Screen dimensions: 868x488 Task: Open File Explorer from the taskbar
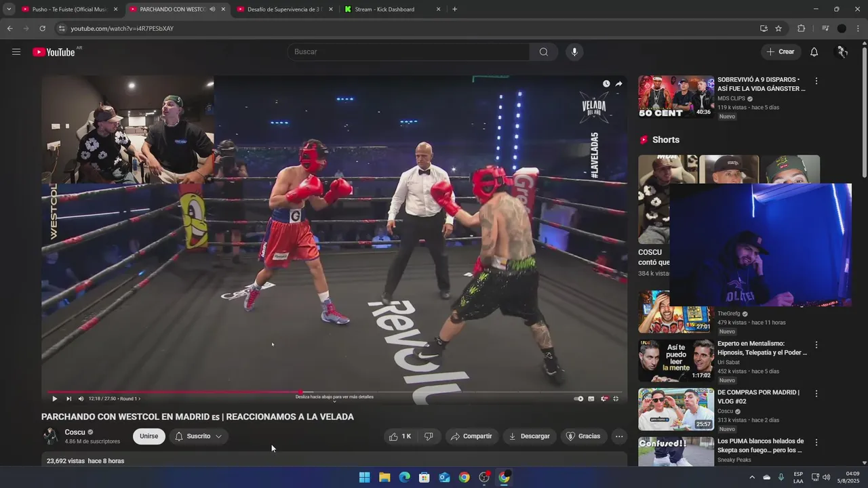click(x=384, y=477)
